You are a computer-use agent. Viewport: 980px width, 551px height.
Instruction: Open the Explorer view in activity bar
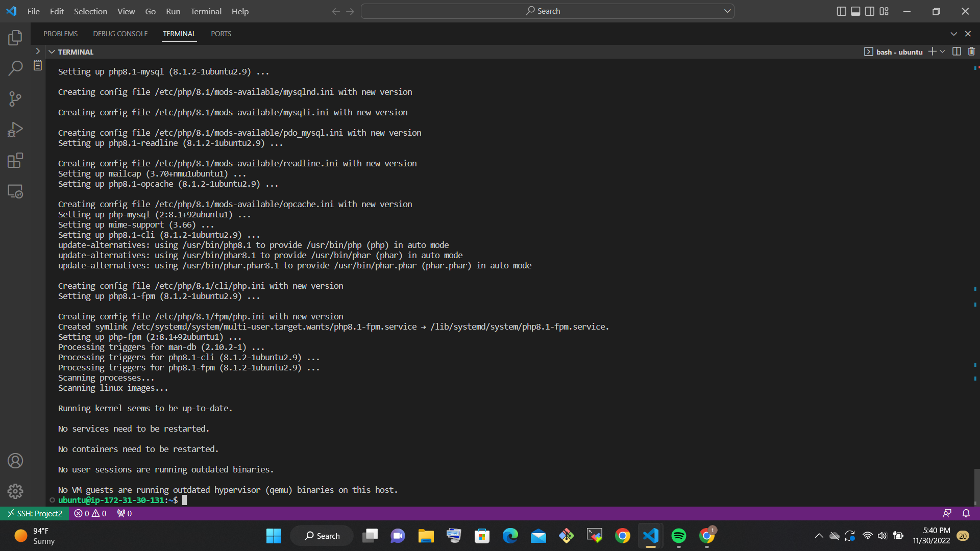15,37
